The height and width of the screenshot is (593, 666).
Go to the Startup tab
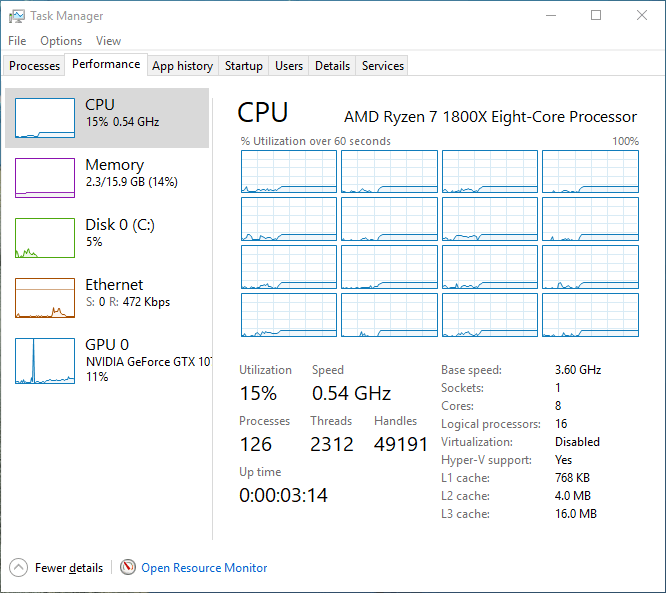tap(244, 66)
